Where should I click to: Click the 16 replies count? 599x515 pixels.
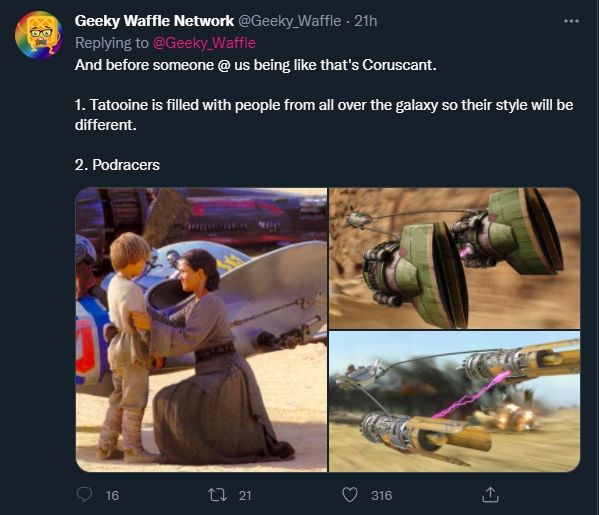(x=112, y=496)
